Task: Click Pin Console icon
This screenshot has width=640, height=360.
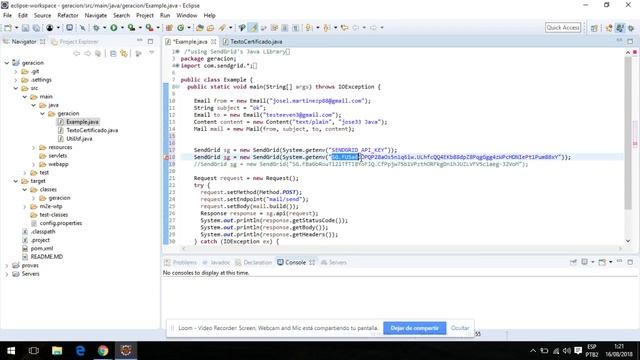Action: click(x=573, y=262)
